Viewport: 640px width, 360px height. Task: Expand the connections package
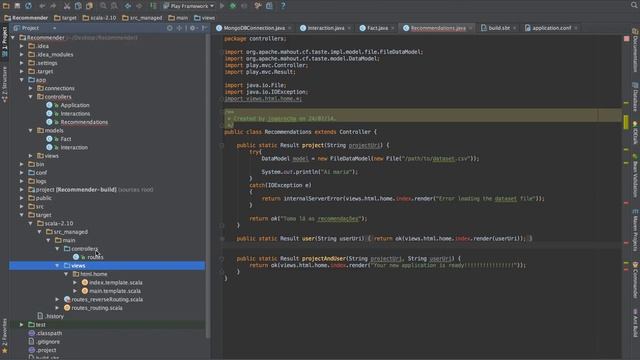[31, 88]
